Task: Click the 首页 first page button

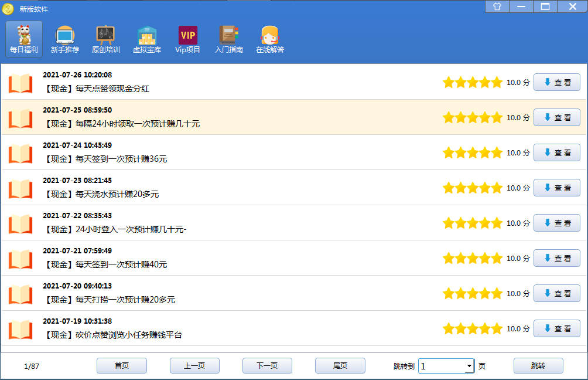Action: point(121,366)
